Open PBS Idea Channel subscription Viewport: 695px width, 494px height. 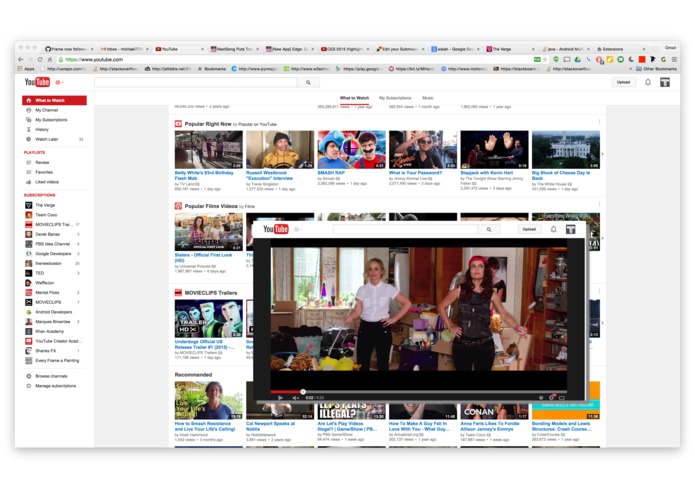(54, 244)
